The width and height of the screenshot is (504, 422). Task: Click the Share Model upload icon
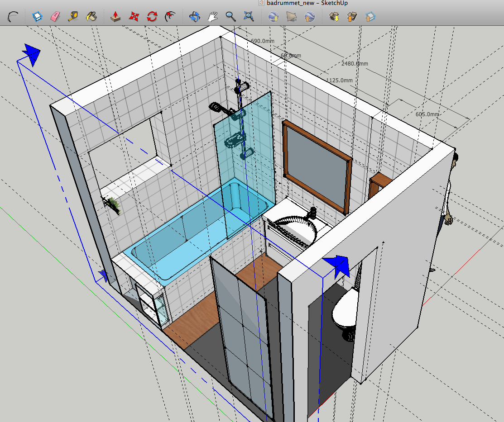(x=352, y=17)
